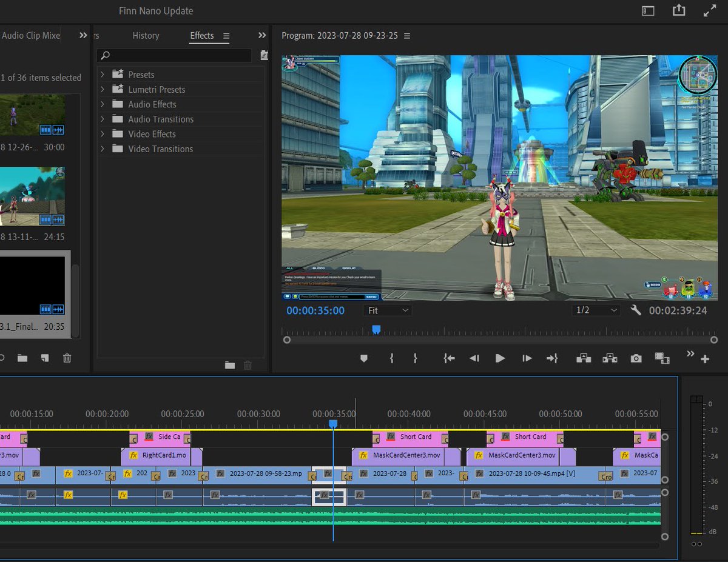Expand the Audio Transitions folder

click(x=103, y=119)
